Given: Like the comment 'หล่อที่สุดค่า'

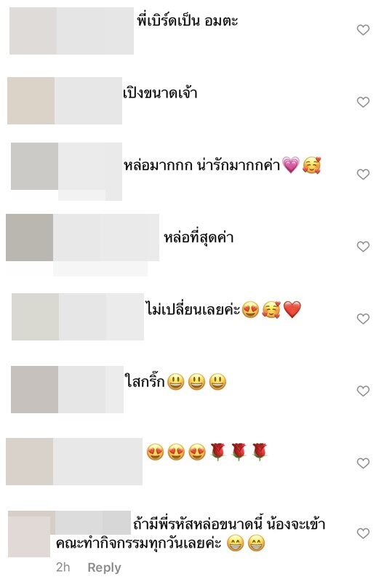Looking at the screenshot, I should (x=363, y=247).
